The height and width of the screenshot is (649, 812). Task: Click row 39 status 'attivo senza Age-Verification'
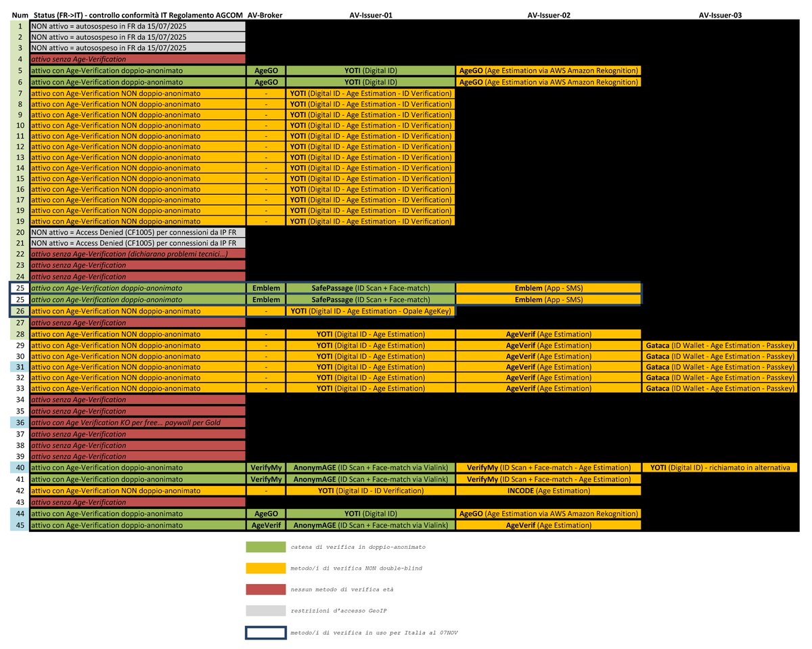pos(137,457)
